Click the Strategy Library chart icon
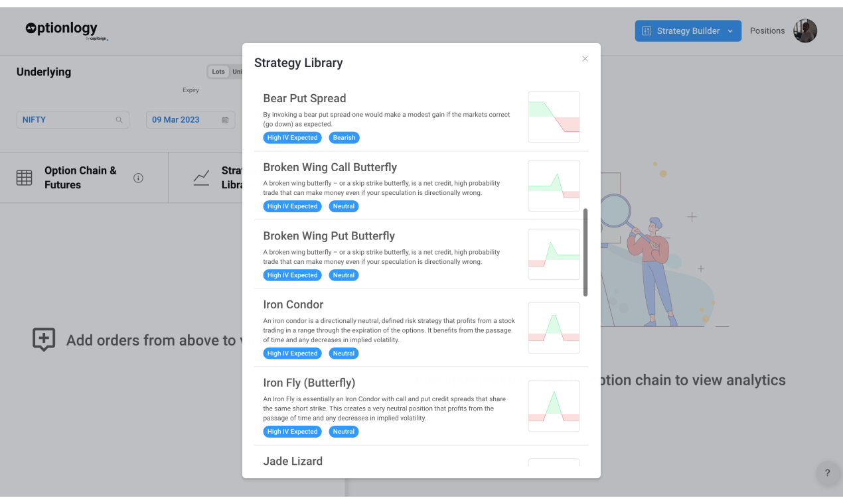Image resolution: width=843 pixels, height=504 pixels. (x=202, y=178)
